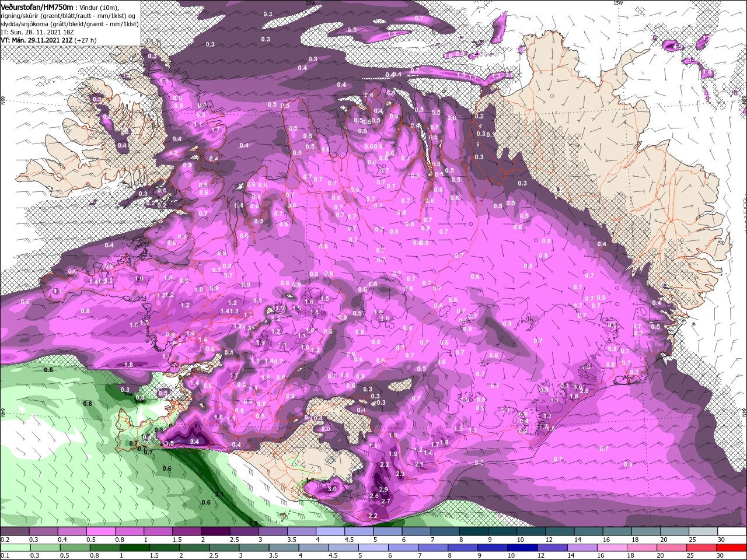Select the 25–30 swatch in the lower legend row
Screen dimensions: 747x560
pyautogui.click(x=703, y=548)
